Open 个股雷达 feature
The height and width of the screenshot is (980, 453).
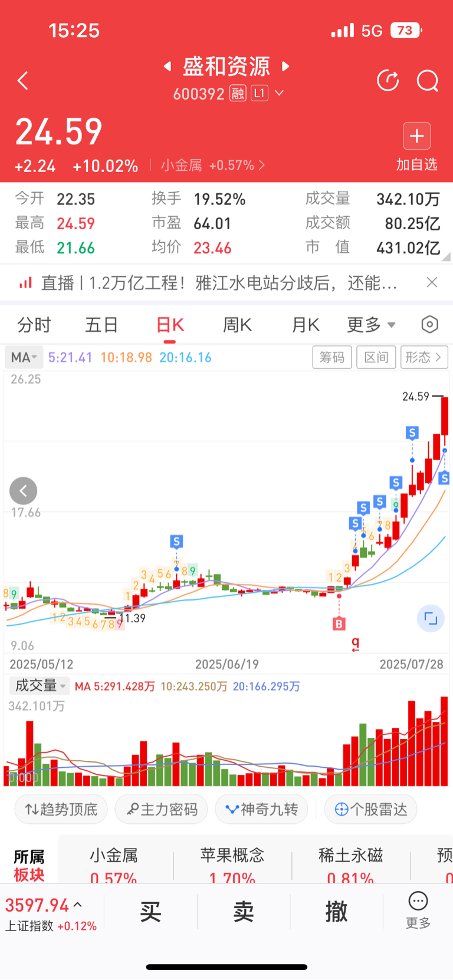pos(370,809)
